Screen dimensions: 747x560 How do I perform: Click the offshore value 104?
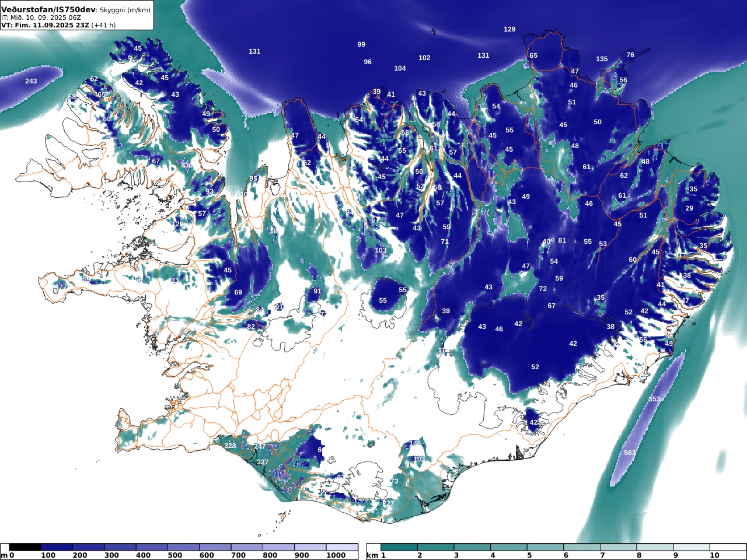400,68
